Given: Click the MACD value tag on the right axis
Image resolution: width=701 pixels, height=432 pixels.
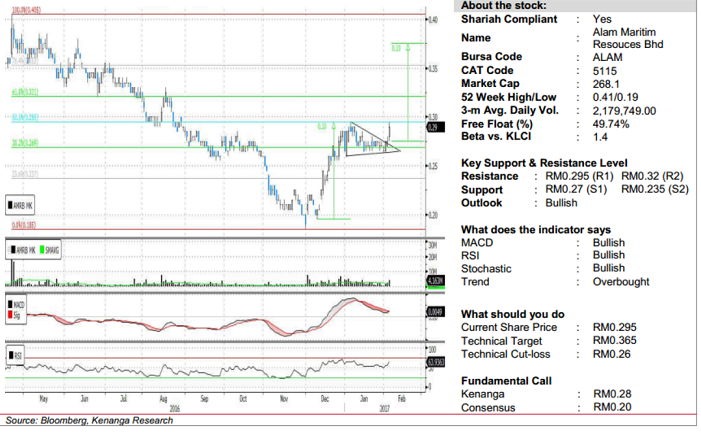Looking at the screenshot, I should (x=435, y=312).
